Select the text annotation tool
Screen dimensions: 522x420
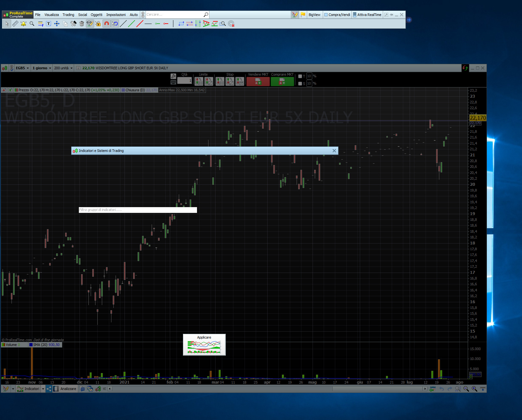[x=49, y=24]
